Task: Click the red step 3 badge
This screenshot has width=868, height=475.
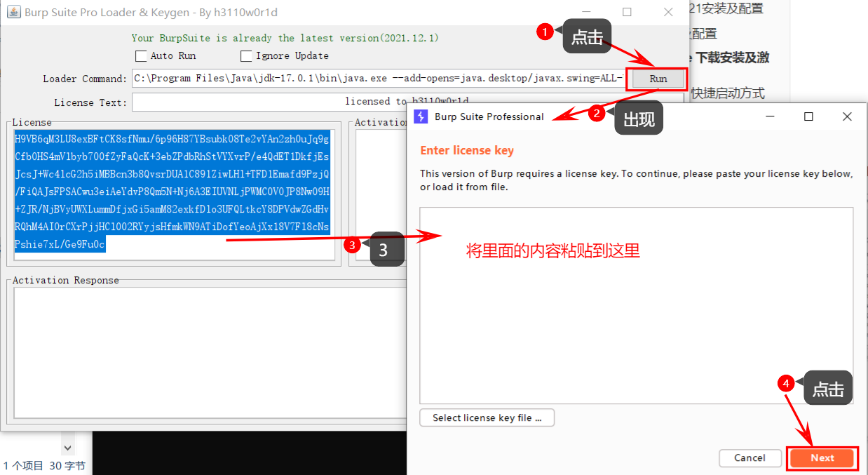Action: click(x=353, y=245)
